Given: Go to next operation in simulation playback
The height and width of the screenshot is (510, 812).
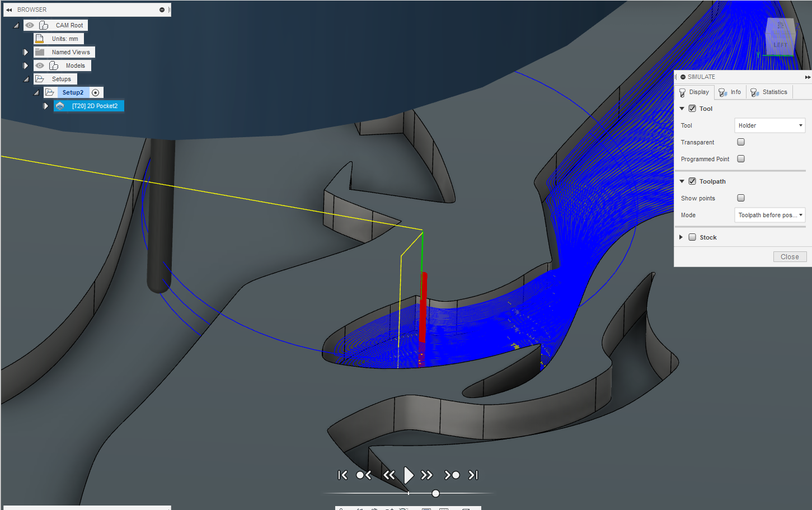Looking at the screenshot, I should coord(452,475).
